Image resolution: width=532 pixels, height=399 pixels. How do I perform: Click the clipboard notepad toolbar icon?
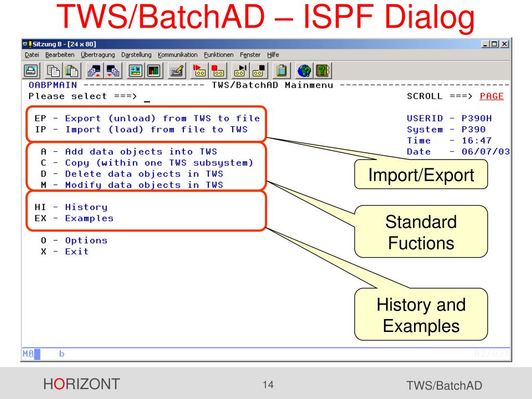[281, 71]
